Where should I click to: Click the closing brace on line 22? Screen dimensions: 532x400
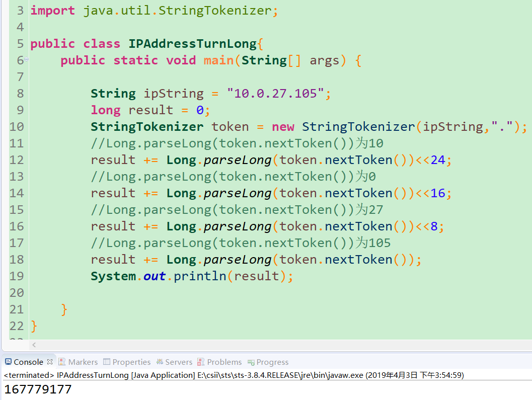coord(34,327)
